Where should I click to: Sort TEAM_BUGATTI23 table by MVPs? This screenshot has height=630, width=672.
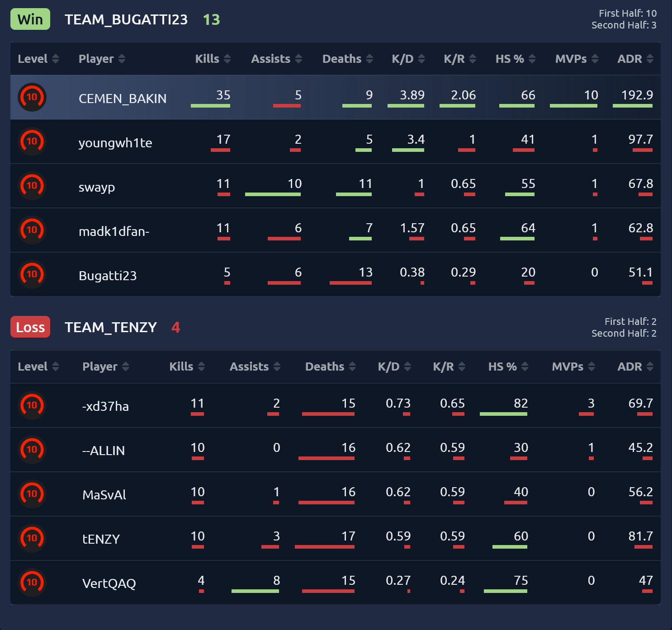(577, 59)
